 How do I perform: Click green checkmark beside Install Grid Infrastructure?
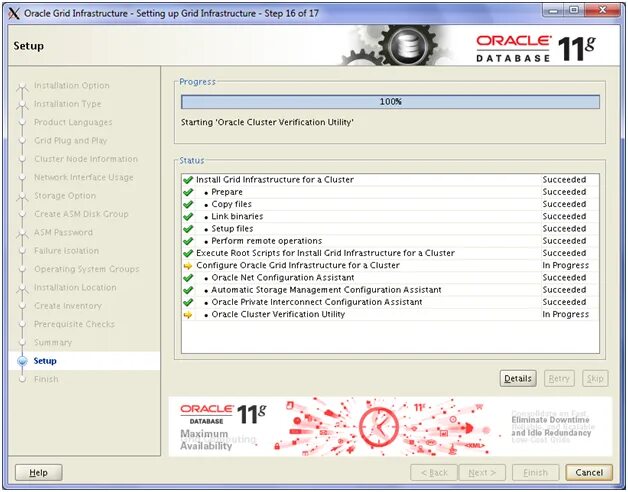click(188, 180)
